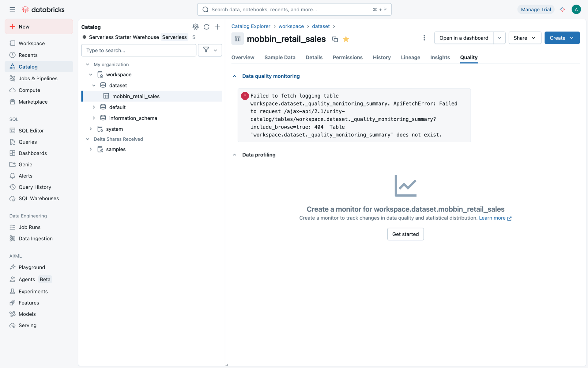Image resolution: width=588 pixels, height=368 pixels.
Task: Collapse Delta Shares Received section
Action: 88,139
